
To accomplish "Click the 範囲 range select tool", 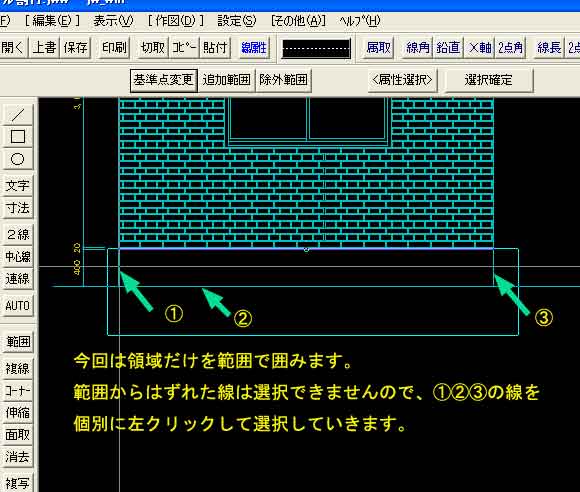I will pos(17,341).
